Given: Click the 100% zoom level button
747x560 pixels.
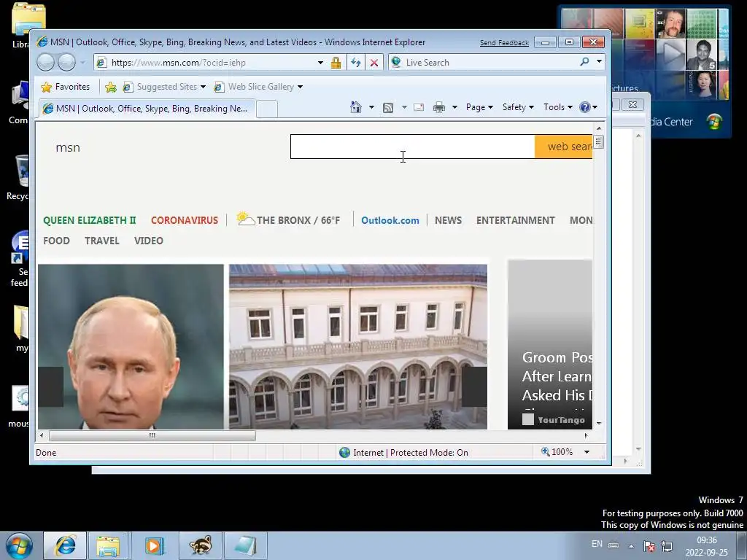Looking at the screenshot, I should (557, 452).
